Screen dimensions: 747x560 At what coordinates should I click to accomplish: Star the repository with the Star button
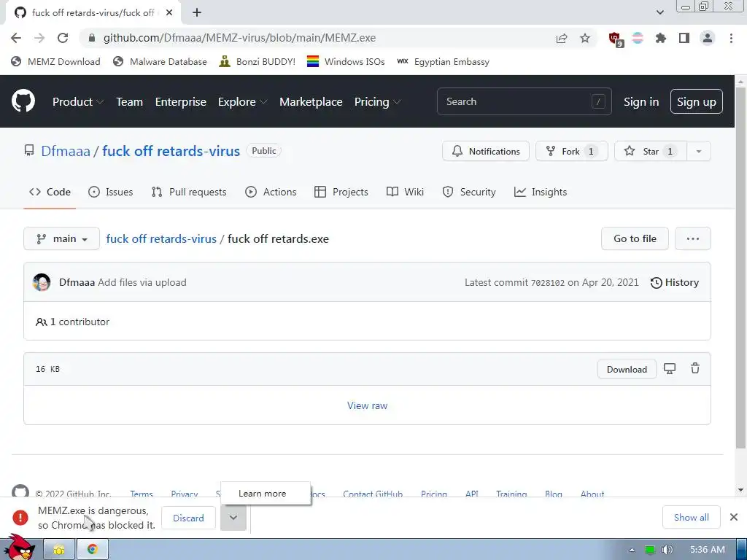pyautogui.click(x=650, y=152)
